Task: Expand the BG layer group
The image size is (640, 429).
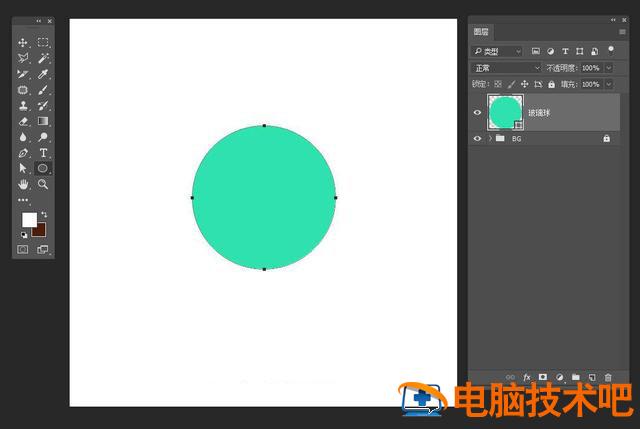Action: pyautogui.click(x=490, y=138)
